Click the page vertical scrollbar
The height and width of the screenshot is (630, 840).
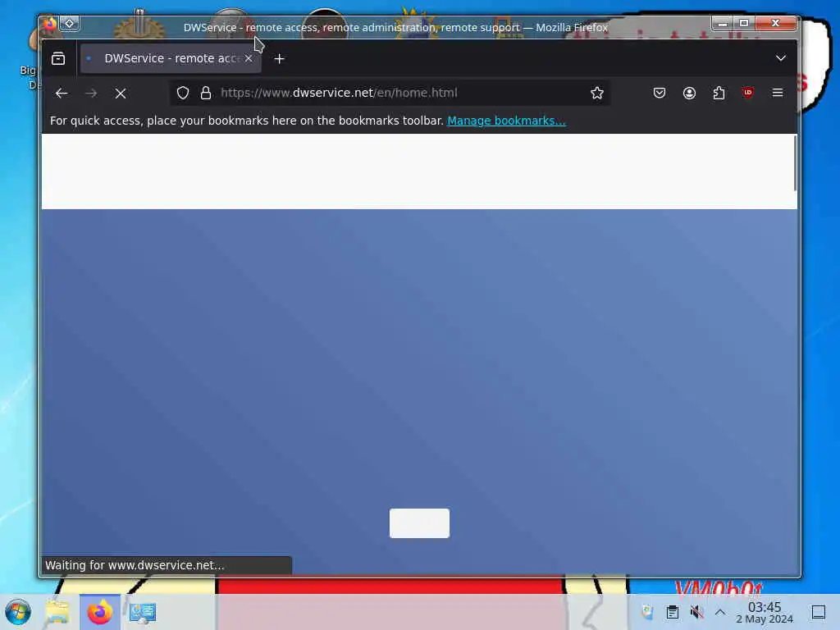coord(795,163)
